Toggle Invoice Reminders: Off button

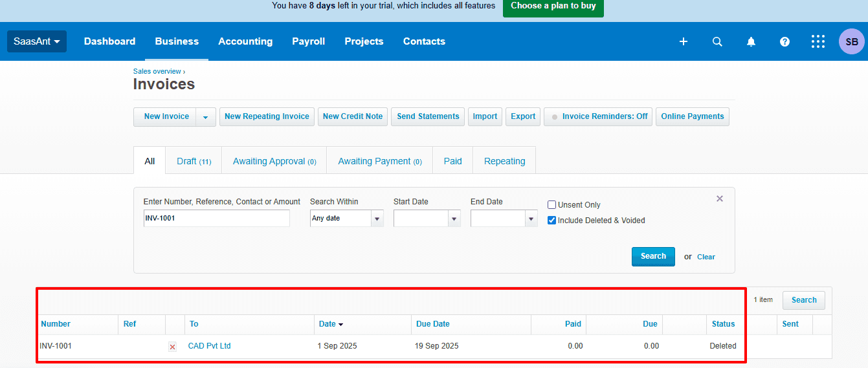point(597,116)
